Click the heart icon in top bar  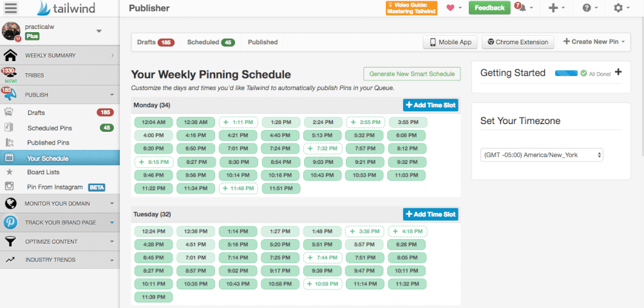(x=450, y=8)
